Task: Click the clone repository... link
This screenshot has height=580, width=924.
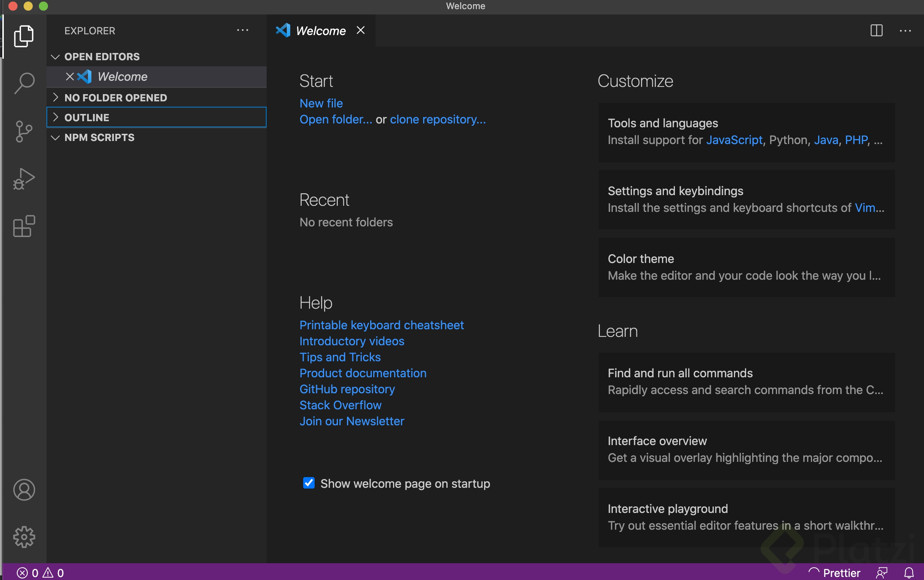Action: (x=438, y=119)
